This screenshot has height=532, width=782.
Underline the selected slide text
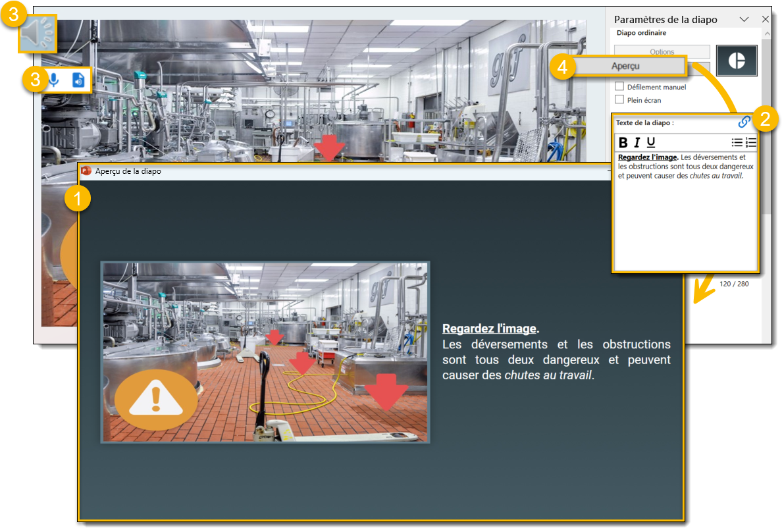point(651,143)
